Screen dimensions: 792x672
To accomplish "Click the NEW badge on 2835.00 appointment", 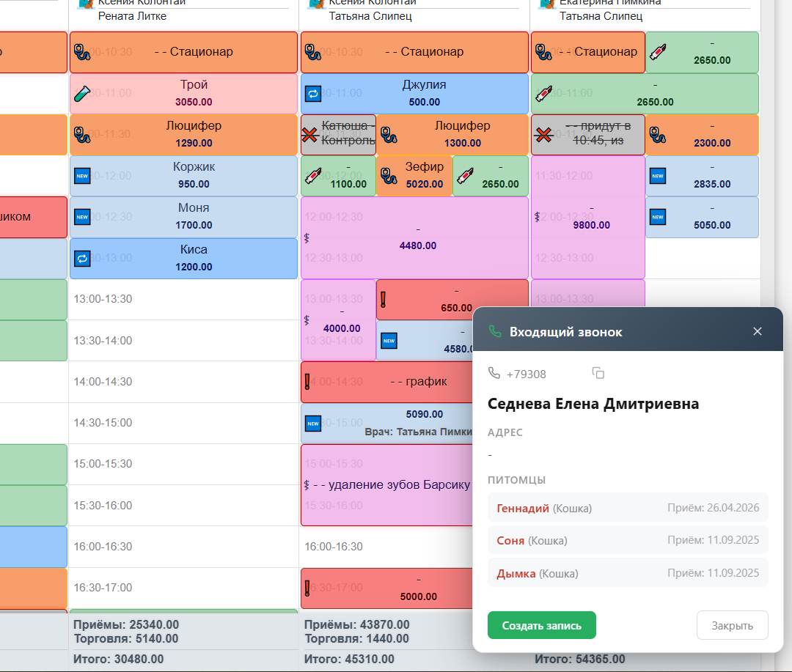I will coord(658,176).
